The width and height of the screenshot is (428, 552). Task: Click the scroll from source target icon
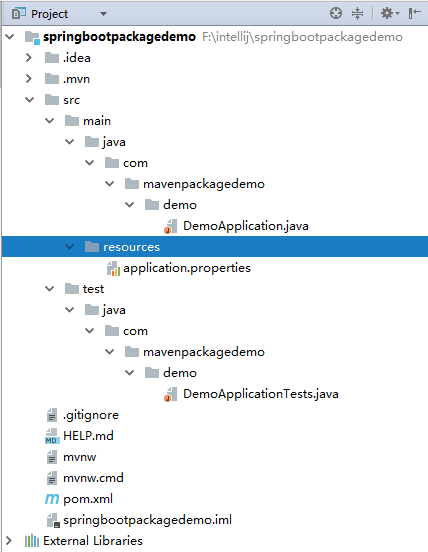click(x=336, y=13)
